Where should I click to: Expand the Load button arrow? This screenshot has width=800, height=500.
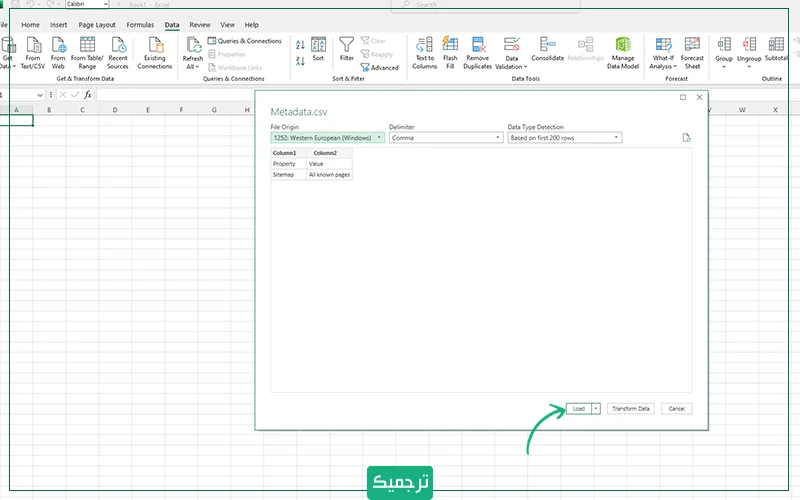click(x=596, y=409)
